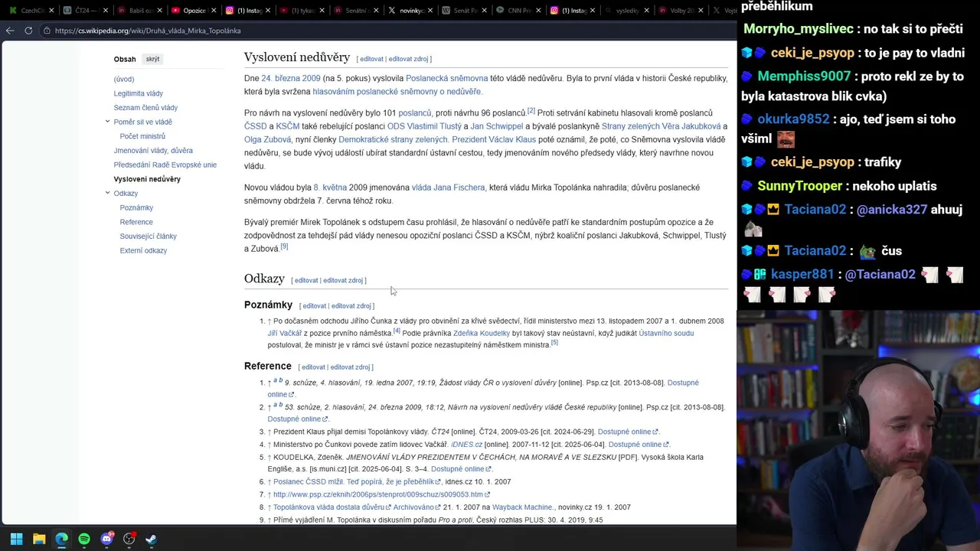Open the Zdeňka Koudelky link
This screenshot has width=980, height=551.
[x=482, y=334]
